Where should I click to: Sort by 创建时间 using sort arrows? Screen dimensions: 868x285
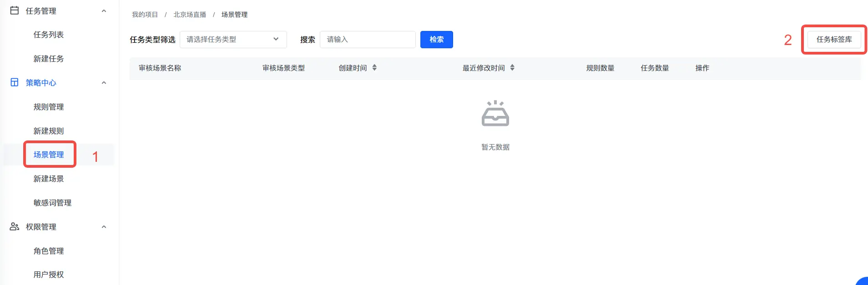coord(374,68)
